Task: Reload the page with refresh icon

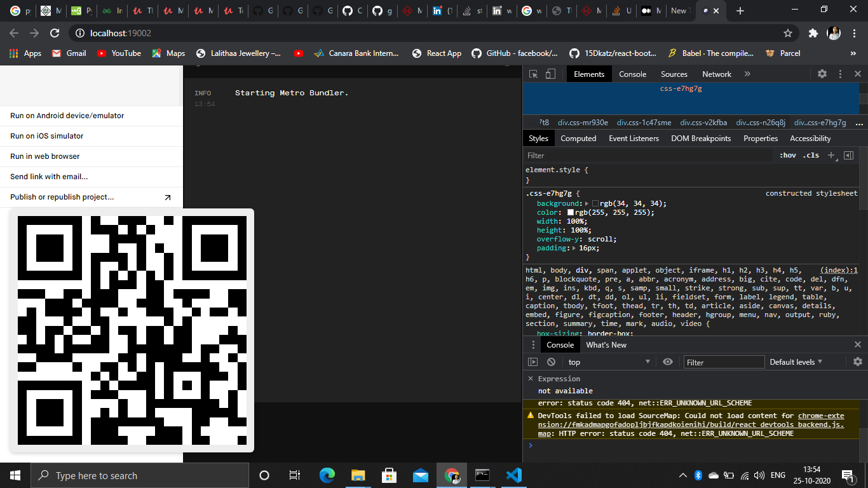Action: (x=55, y=33)
